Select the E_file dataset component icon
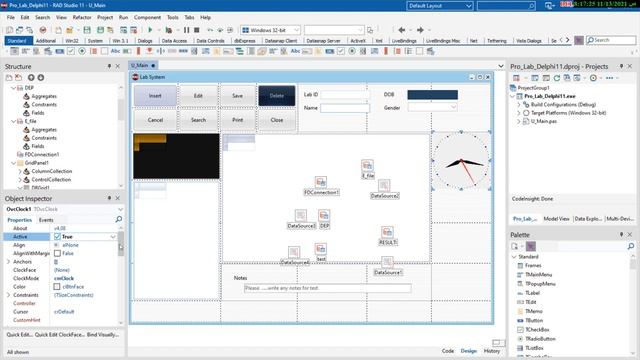This screenshot has width=640, height=360. coord(367,165)
